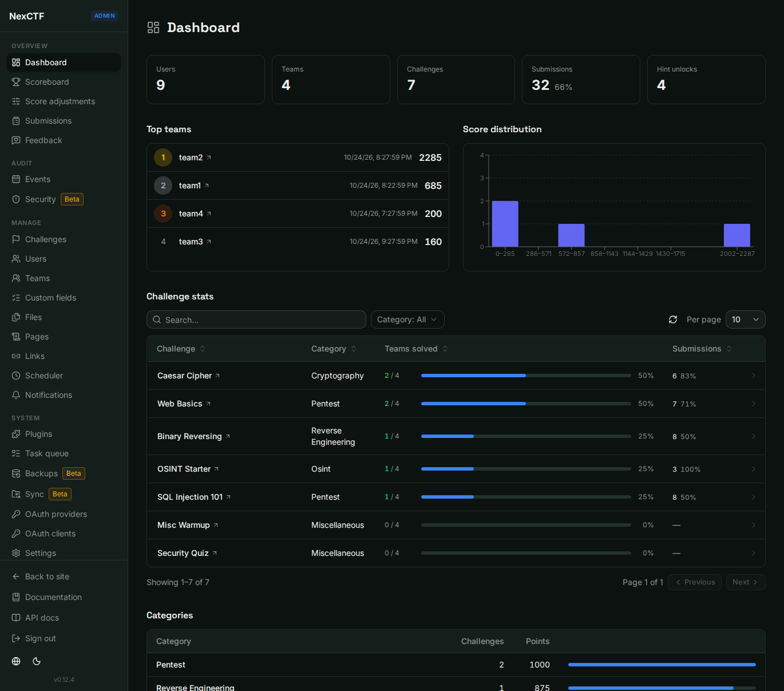This screenshot has height=691, width=784.
Task: Open the Back to site link
Action: 64,577
